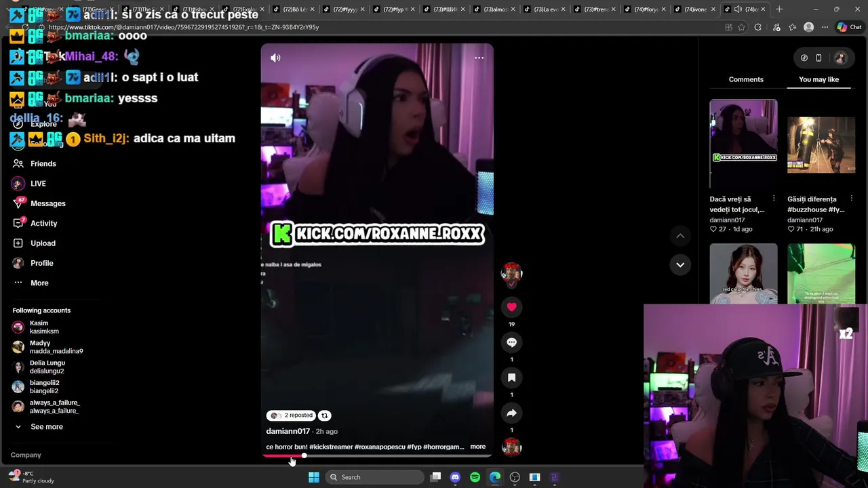Click the Company footer link
This screenshot has height=488, width=868.
click(x=26, y=455)
